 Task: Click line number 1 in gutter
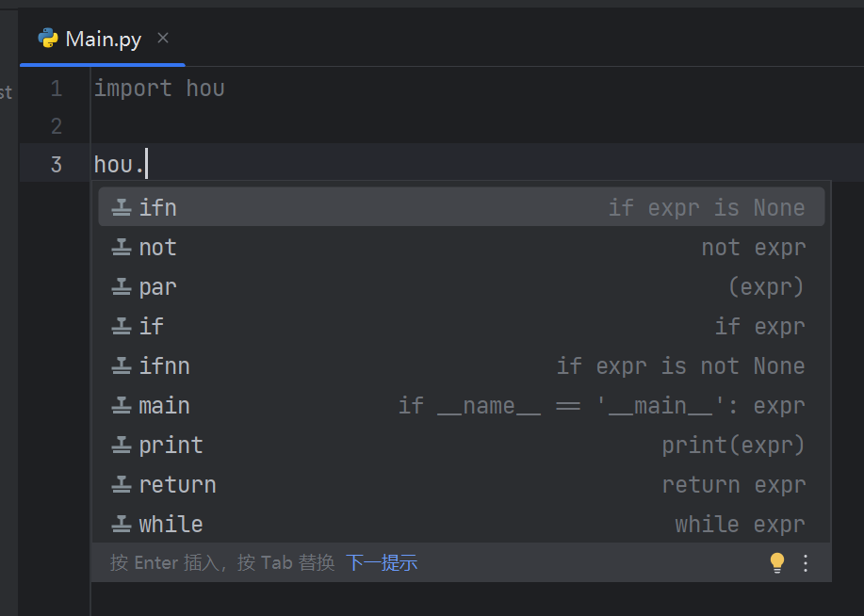[57, 89]
